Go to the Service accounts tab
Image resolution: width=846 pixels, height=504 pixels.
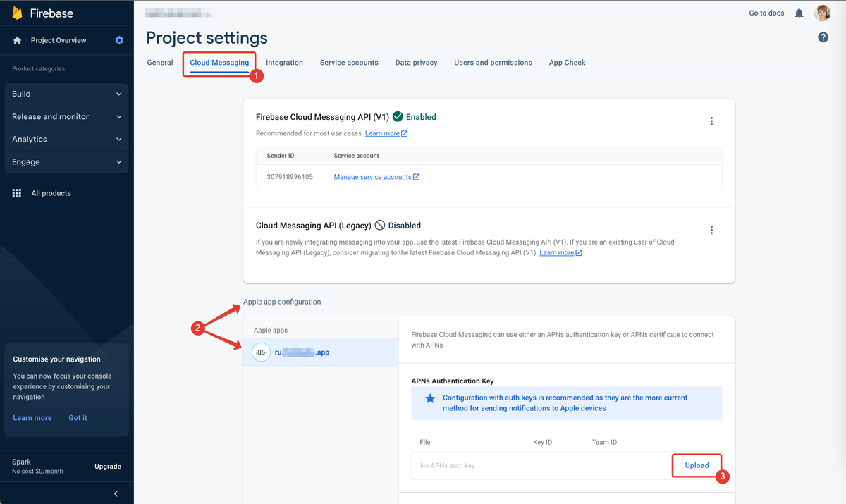click(349, 63)
